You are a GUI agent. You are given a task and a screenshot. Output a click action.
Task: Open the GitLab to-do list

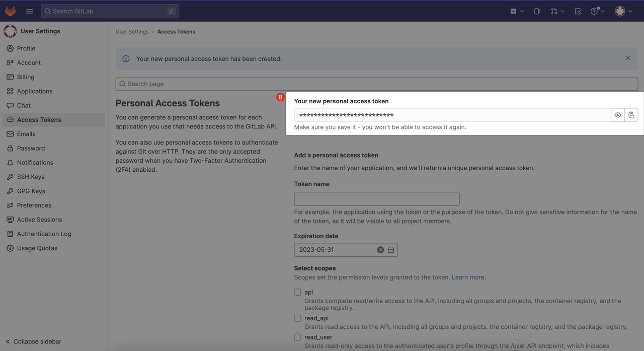(578, 11)
